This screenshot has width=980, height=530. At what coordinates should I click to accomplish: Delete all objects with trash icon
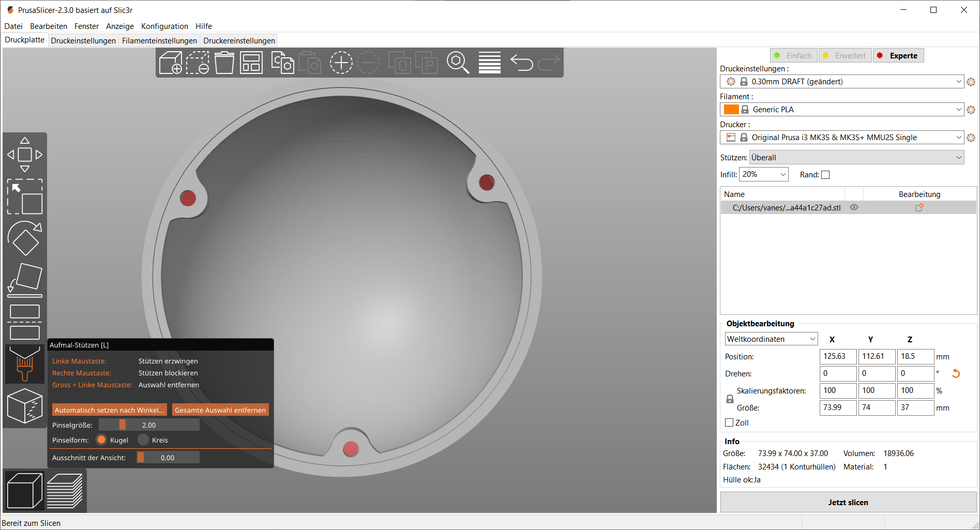coord(224,63)
